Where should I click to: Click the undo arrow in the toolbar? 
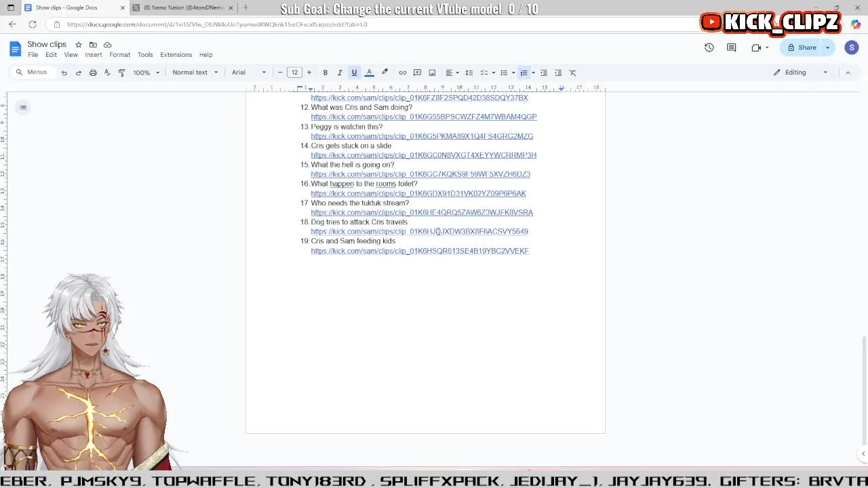click(64, 73)
